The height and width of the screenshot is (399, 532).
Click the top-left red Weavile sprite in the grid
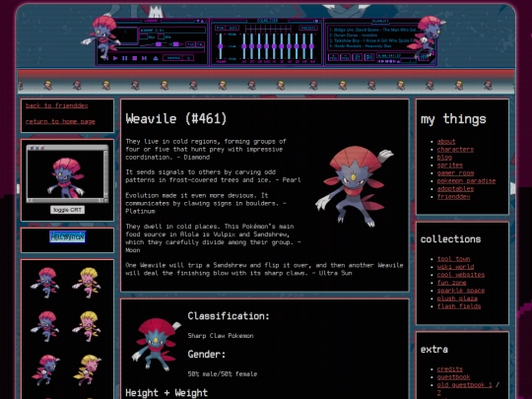tap(45, 283)
